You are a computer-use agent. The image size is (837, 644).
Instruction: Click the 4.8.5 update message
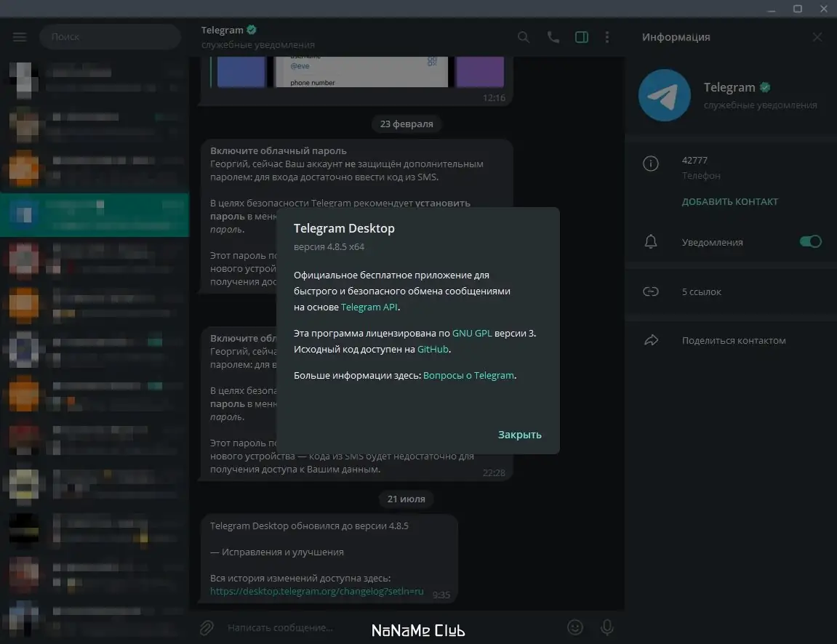tap(328, 558)
